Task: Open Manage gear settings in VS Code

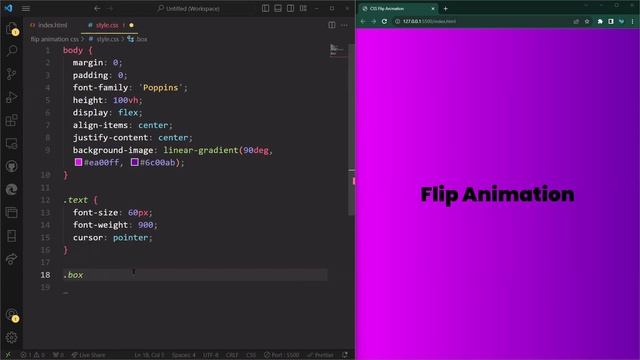Action: click(x=12, y=338)
